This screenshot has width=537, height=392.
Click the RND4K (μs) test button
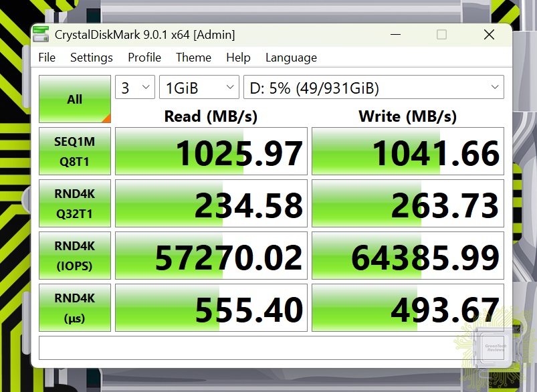tap(75, 308)
